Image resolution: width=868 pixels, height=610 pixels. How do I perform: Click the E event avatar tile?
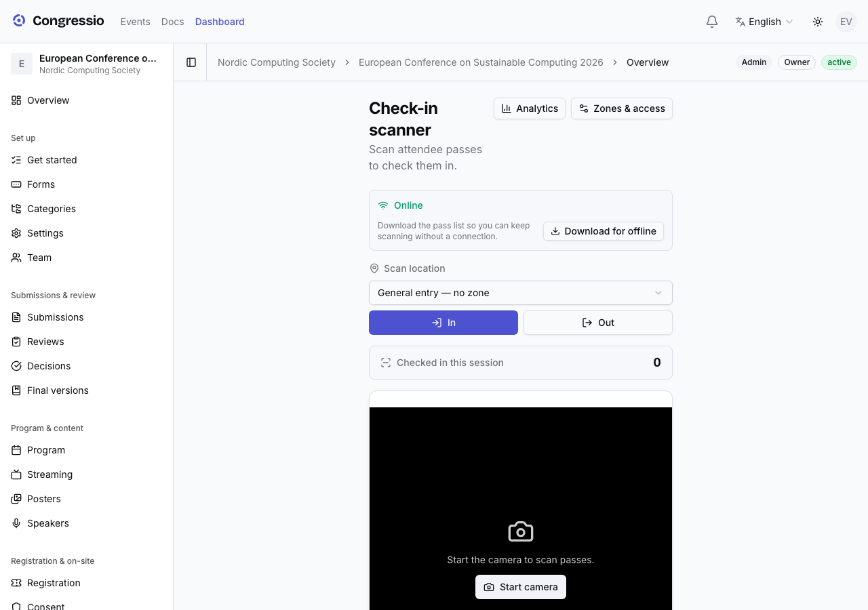(22, 64)
